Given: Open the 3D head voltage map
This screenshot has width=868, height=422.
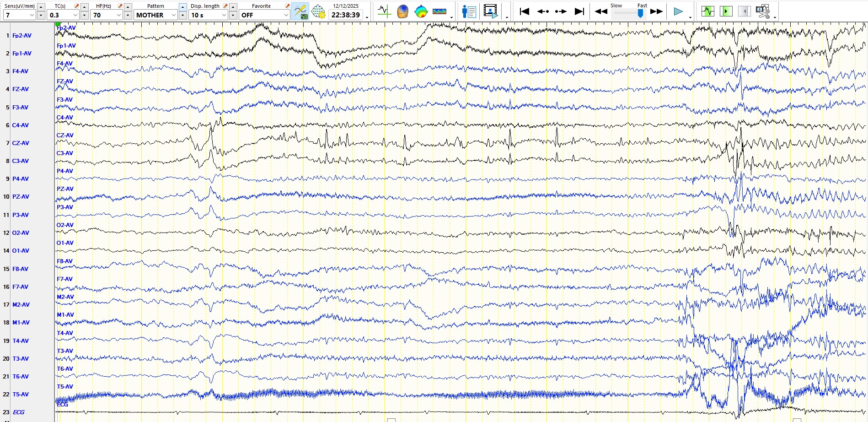Looking at the screenshot, I should 402,11.
